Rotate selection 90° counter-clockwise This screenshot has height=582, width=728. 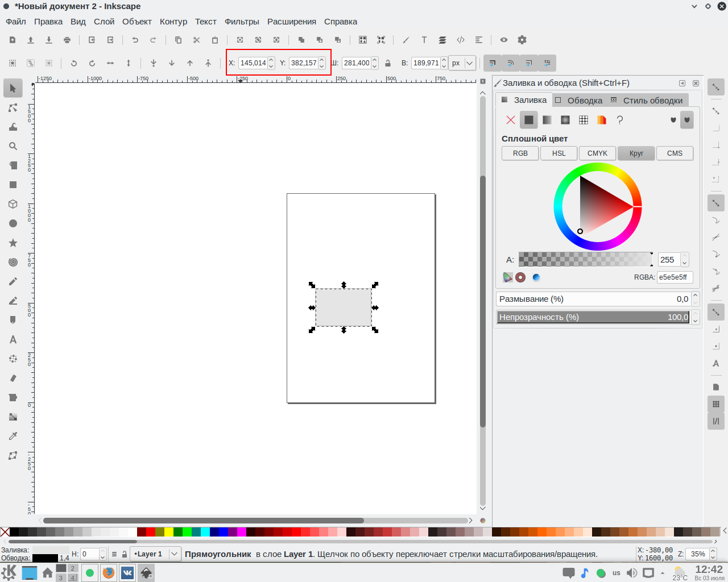pyautogui.click(x=74, y=63)
